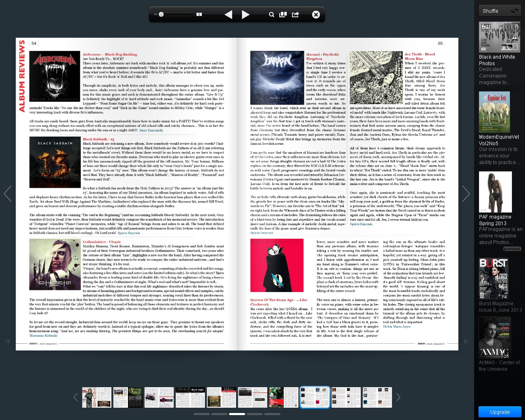
Task: Open Black and White Photos magazine link
Action: coord(497,60)
